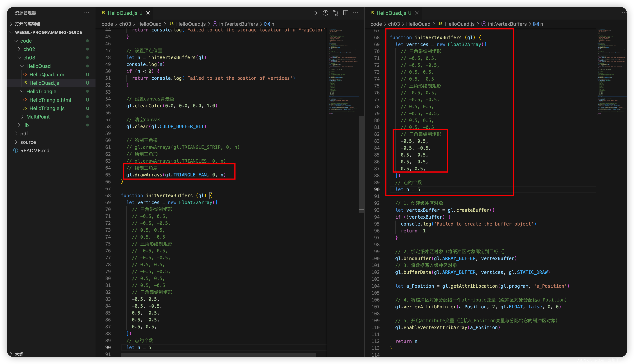Expand the MultiPoint folder
This screenshot has height=364, width=634.
click(38, 117)
